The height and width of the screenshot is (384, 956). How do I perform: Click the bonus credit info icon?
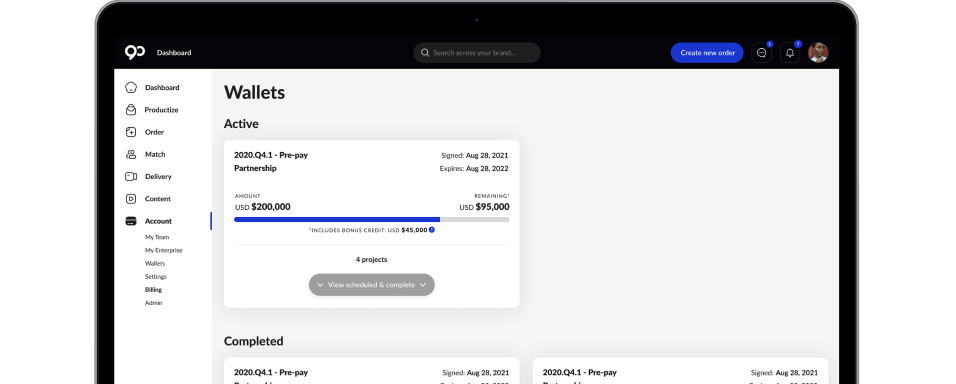pos(432,230)
